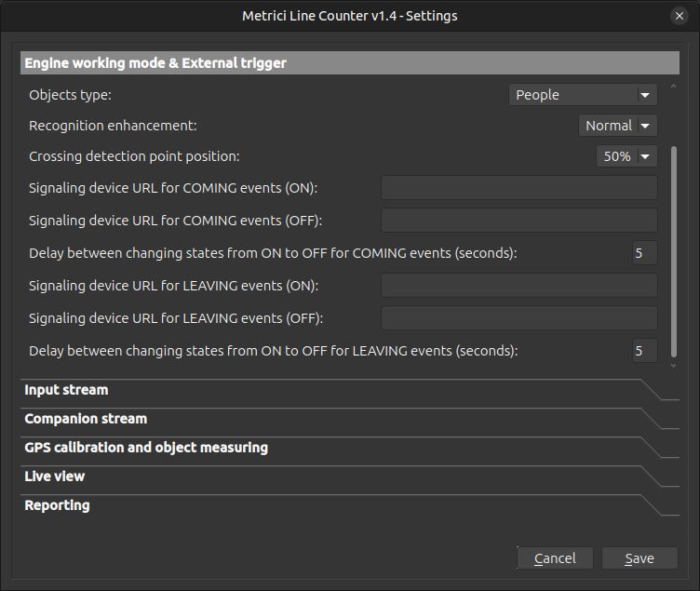Open the Recognition enhancement dropdown
Image resolution: width=700 pixels, height=591 pixels.
[618, 126]
